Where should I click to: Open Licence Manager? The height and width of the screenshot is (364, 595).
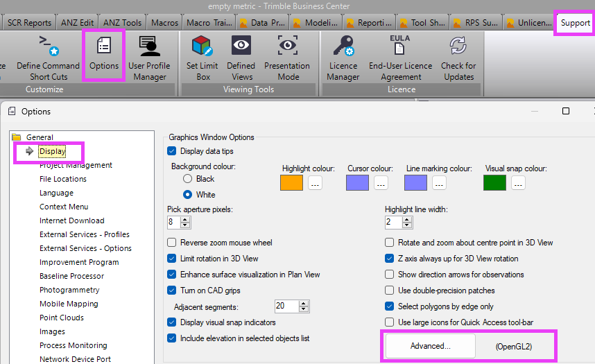coord(343,58)
